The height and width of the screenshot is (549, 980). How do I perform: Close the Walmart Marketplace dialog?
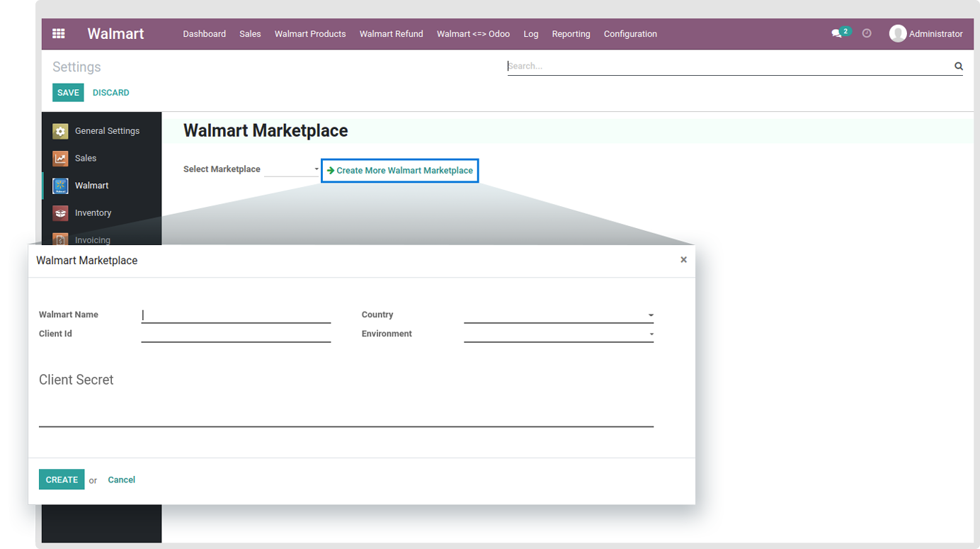point(683,260)
